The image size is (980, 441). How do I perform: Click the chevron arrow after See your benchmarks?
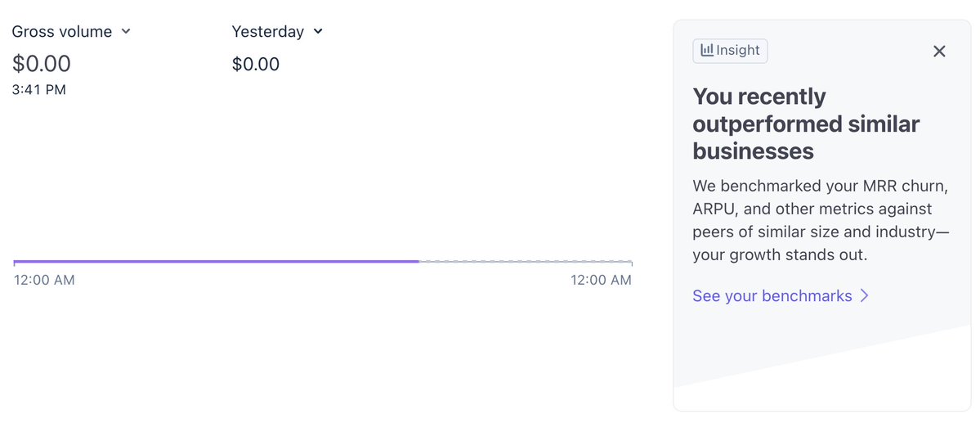(865, 296)
